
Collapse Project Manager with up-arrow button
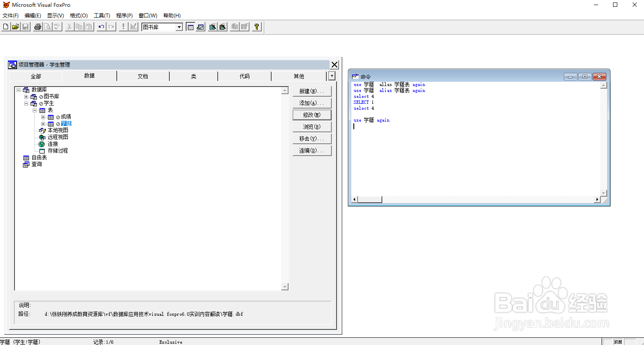(x=332, y=76)
